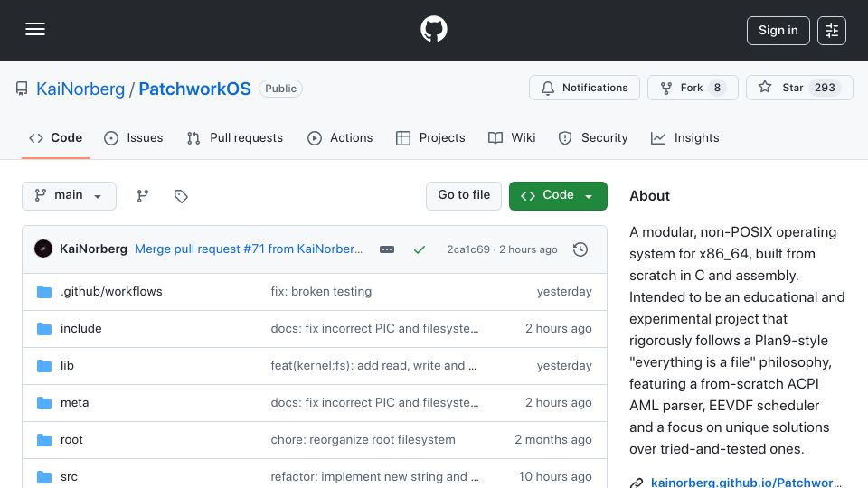868x488 pixels.
Task: Click the src folder icon
Action: point(44,477)
